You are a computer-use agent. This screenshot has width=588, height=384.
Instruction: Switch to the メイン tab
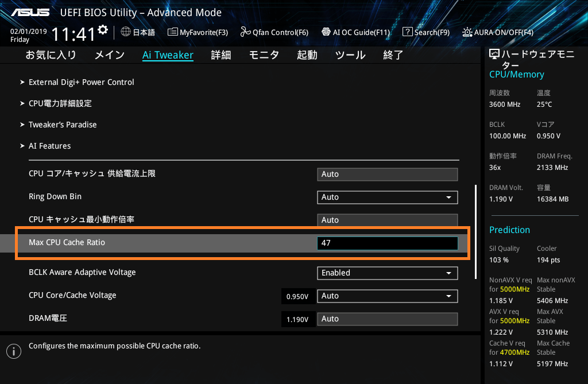(110, 55)
